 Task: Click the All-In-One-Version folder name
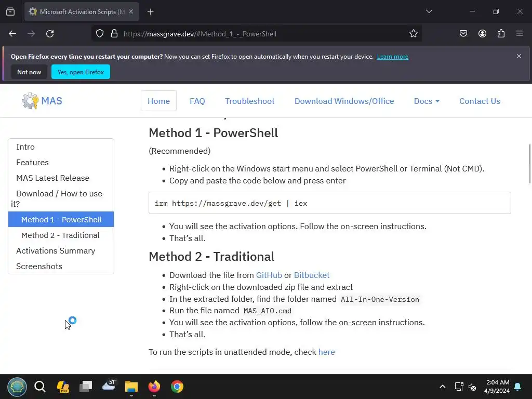(380, 299)
